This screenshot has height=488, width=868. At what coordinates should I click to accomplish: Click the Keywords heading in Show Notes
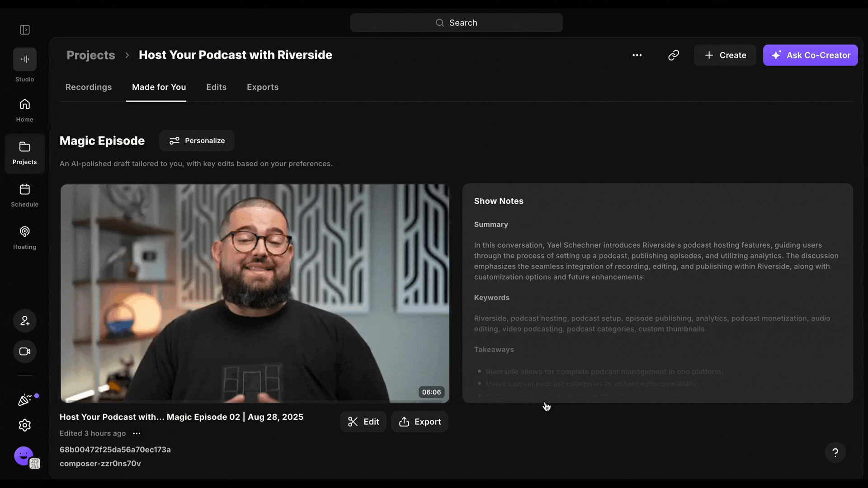pyautogui.click(x=492, y=298)
